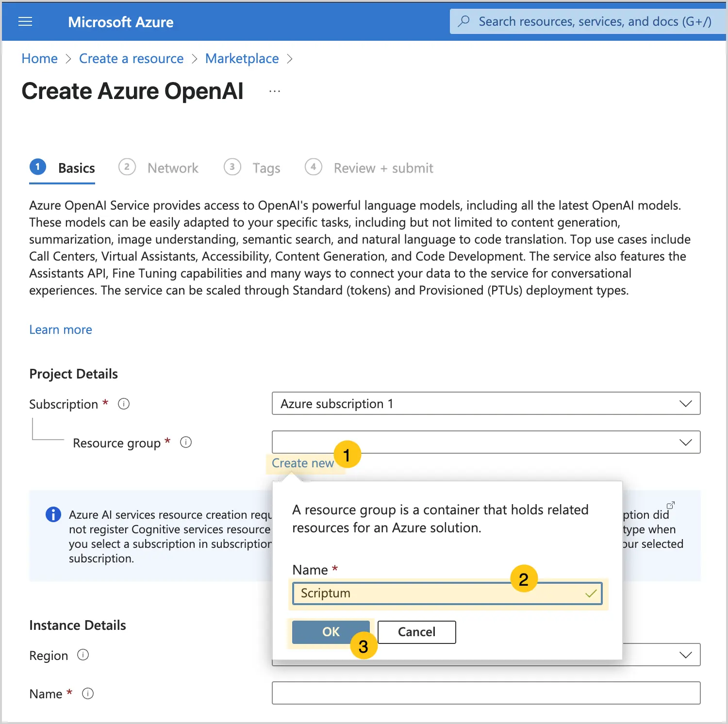728x724 pixels.
Task: Expand the Subscription dropdown
Action: point(486,404)
